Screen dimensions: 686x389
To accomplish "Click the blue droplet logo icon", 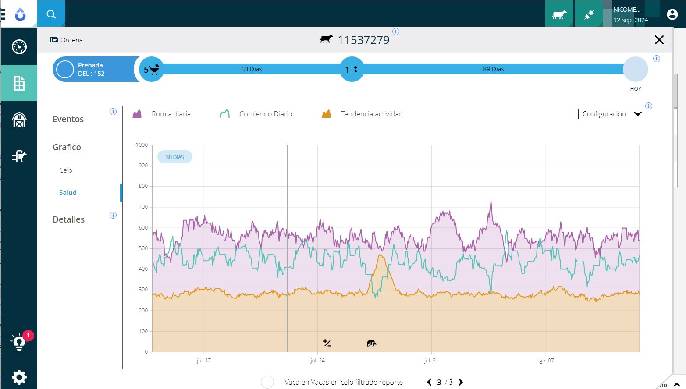I will pyautogui.click(x=20, y=14).
